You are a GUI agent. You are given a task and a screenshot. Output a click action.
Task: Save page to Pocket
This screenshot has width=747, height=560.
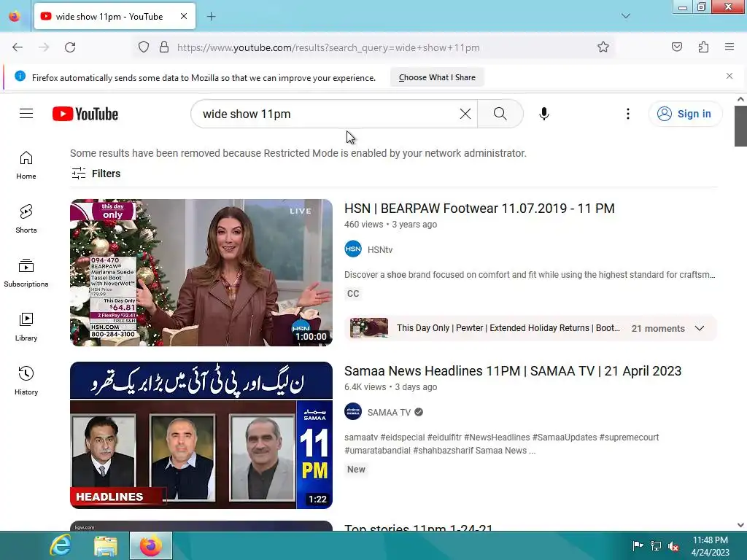coord(677,47)
